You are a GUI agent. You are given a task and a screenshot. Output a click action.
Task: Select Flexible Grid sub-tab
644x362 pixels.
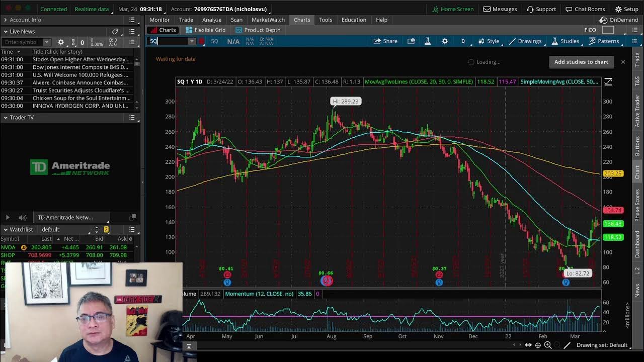205,30
